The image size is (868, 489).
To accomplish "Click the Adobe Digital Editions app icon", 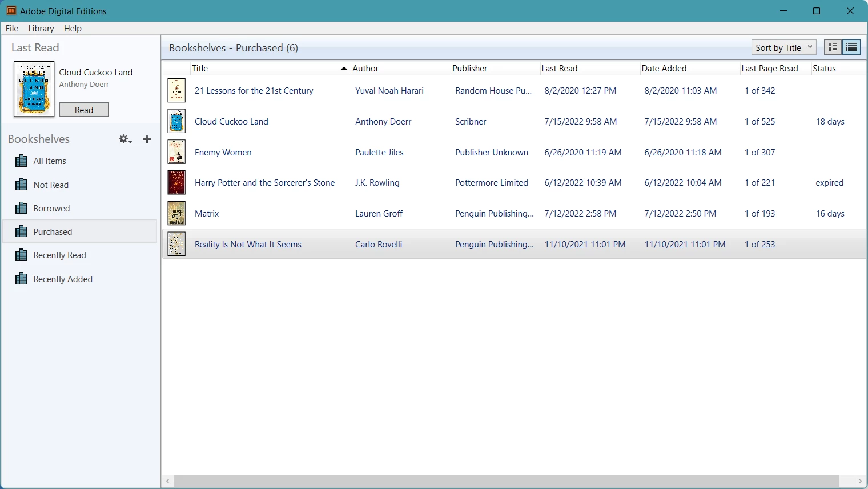I will (x=11, y=11).
